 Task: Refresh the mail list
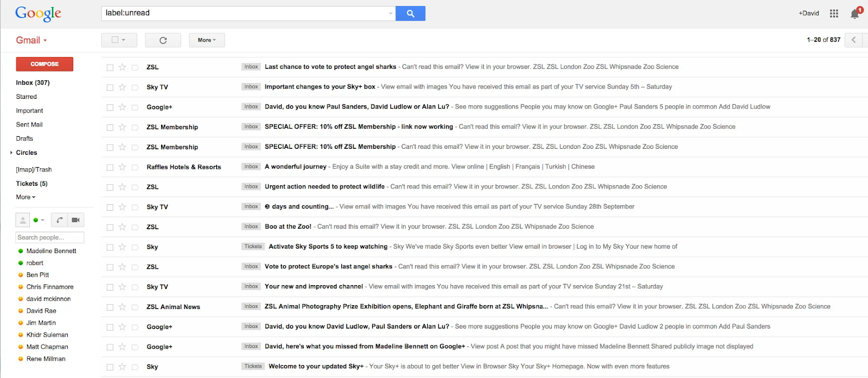(163, 40)
